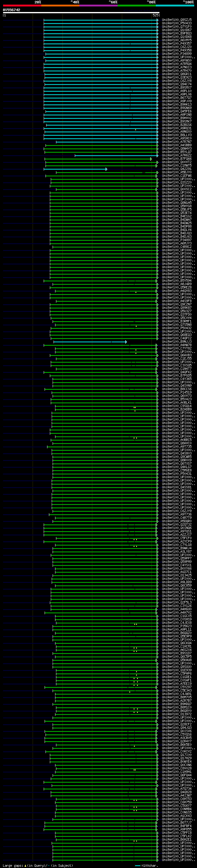
Task: Click the UniRef100_C5E343 label
Action: coord(177,691)
